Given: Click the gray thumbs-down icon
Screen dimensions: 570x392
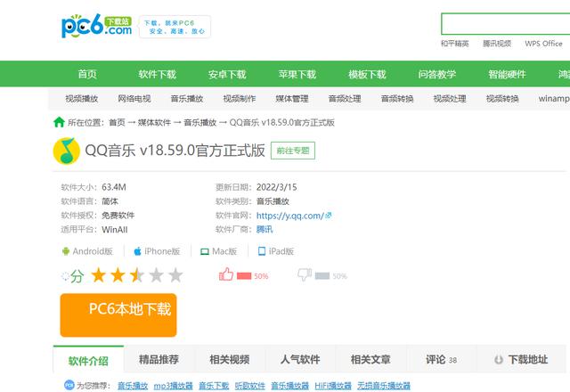Looking at the screenshot, I should pyautogui.click(x=305, y=274).
